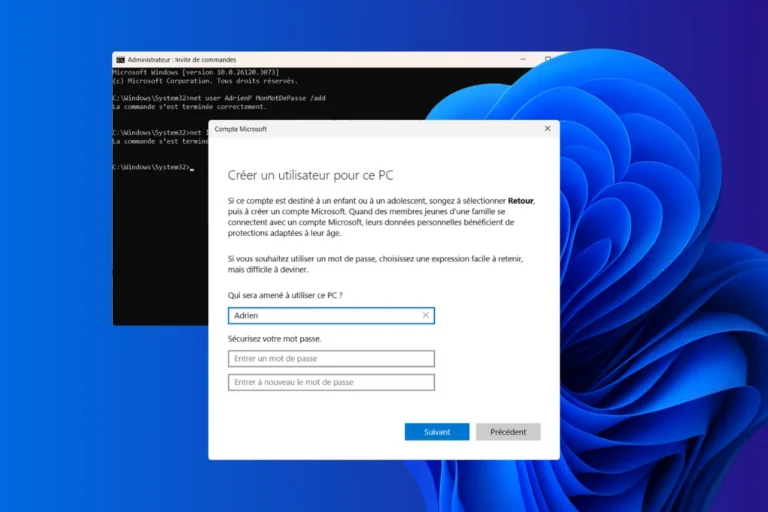Viewport: 768px width, 512px height.
Task: Minimize the Invite de commandes window
Action: click(523, 59)
